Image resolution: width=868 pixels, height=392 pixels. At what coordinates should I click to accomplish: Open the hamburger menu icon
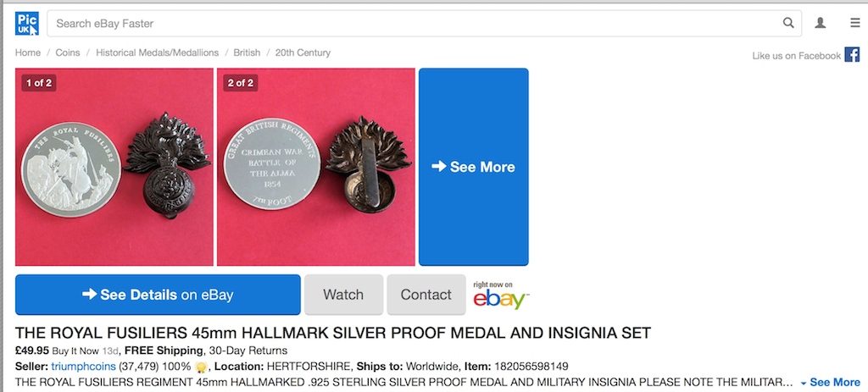pos(855,23)
